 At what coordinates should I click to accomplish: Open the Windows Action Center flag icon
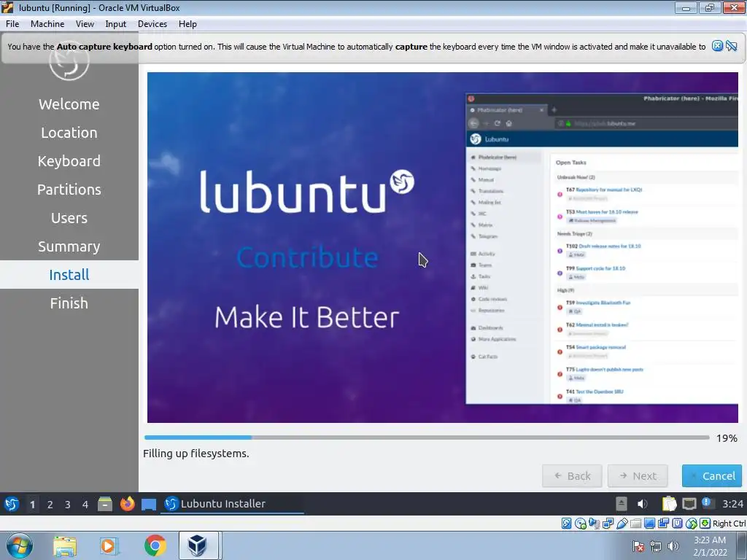click(638, 546)
